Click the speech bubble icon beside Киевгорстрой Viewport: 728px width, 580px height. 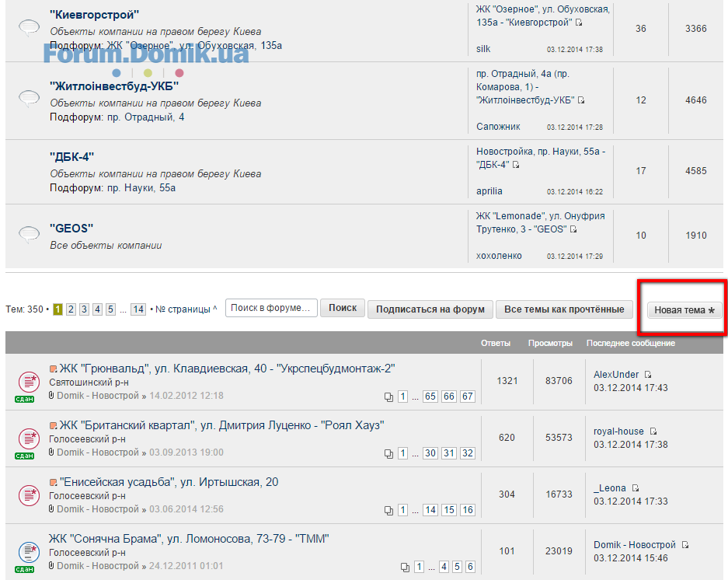[x=29, y=27]
